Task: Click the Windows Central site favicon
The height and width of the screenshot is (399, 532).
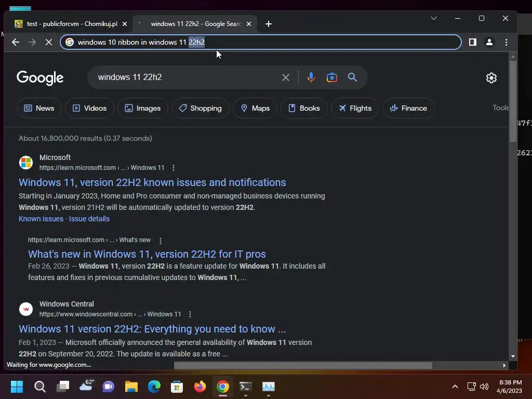Action: (x=26, y=309)
